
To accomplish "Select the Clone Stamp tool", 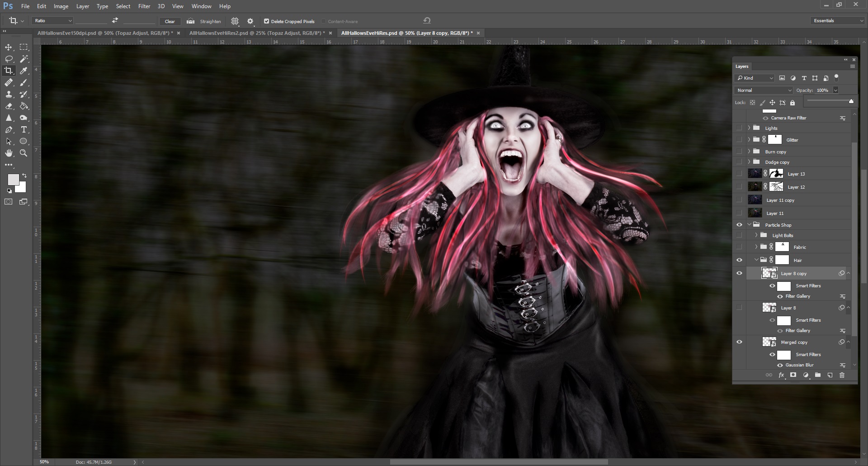I will click(8, 95).
